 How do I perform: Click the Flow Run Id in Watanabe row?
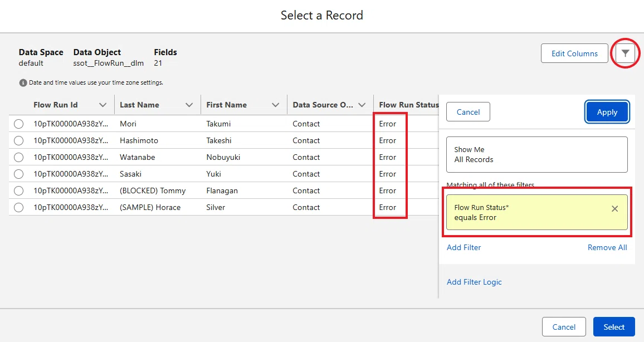[71, 157]
